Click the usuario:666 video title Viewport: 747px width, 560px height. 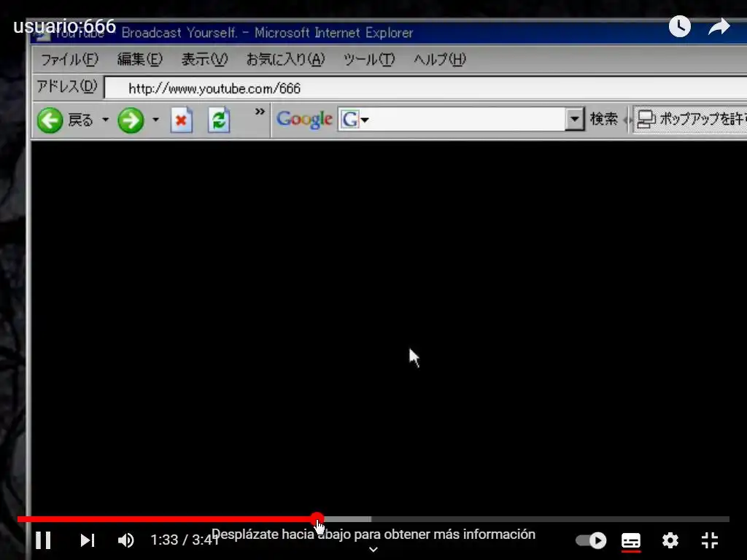tap(65, 26)
